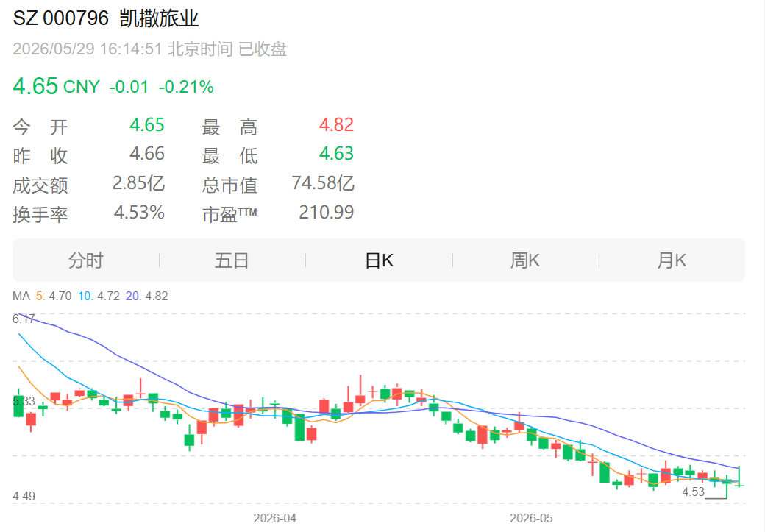Open the 月K chart tab
The width and height of the screenshot is (765, 532).
(672, 260)
